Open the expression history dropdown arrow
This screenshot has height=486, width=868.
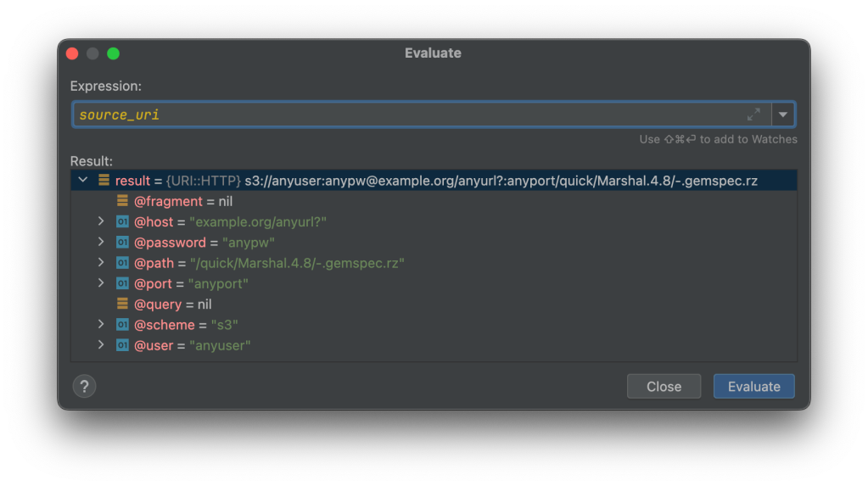[783, 115]
